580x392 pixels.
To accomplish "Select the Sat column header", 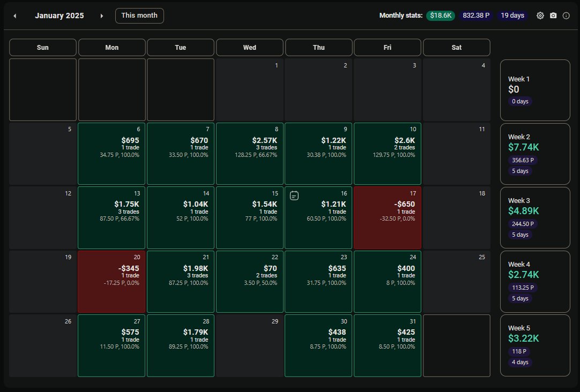I will click(x=457, y=47).
